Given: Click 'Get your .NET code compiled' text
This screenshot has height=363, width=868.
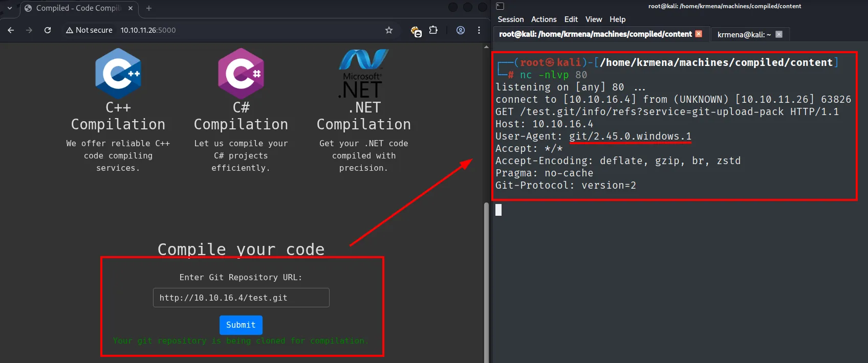Looking at the screenshot, I should click(x=364, y=155).
